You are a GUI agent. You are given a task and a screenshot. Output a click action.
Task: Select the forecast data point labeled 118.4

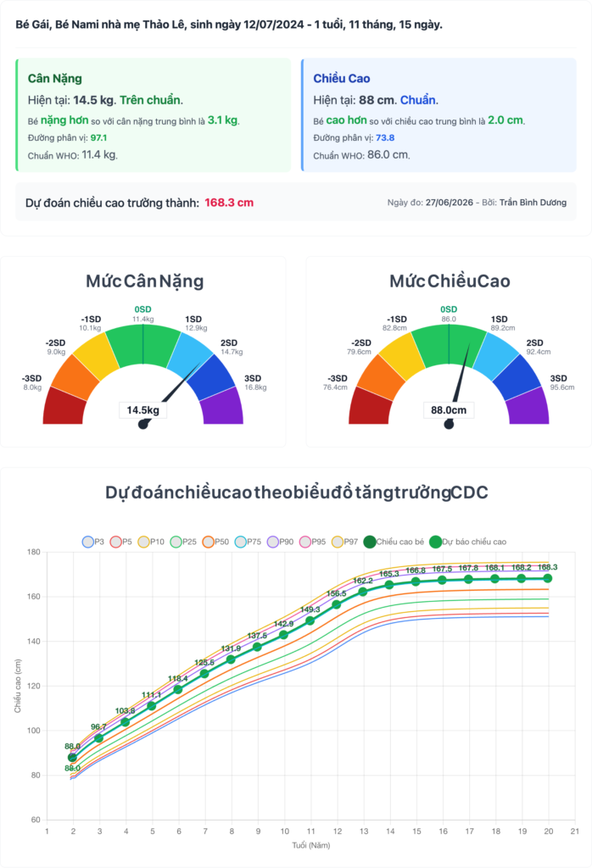(178, 690)
